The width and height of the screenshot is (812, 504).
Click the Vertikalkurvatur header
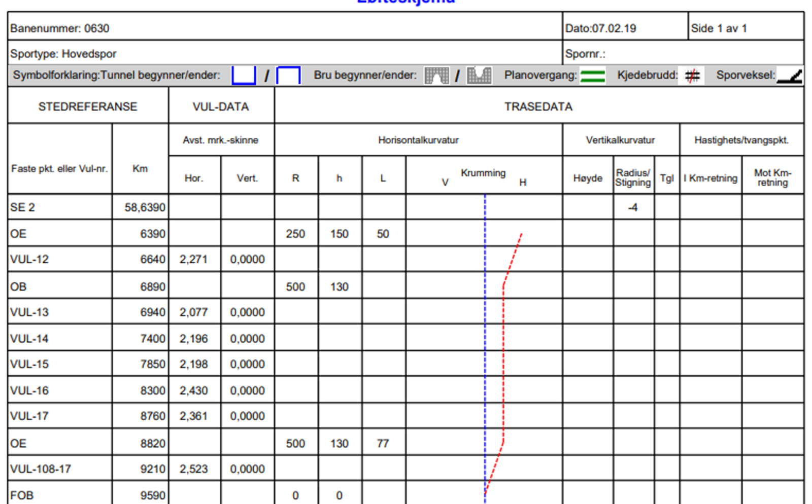click(620, 140)
